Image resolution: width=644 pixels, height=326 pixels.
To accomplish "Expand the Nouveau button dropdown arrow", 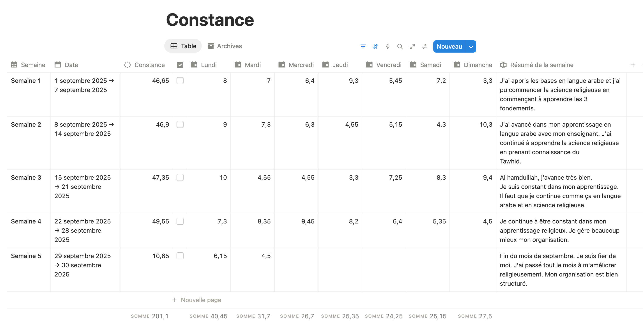I will pos(471,47).
